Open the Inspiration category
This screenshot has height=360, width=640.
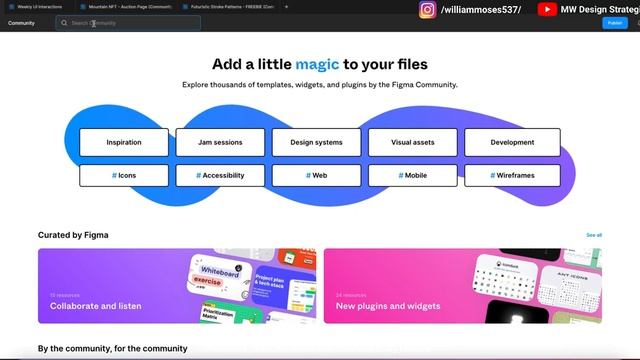[124, 142]
